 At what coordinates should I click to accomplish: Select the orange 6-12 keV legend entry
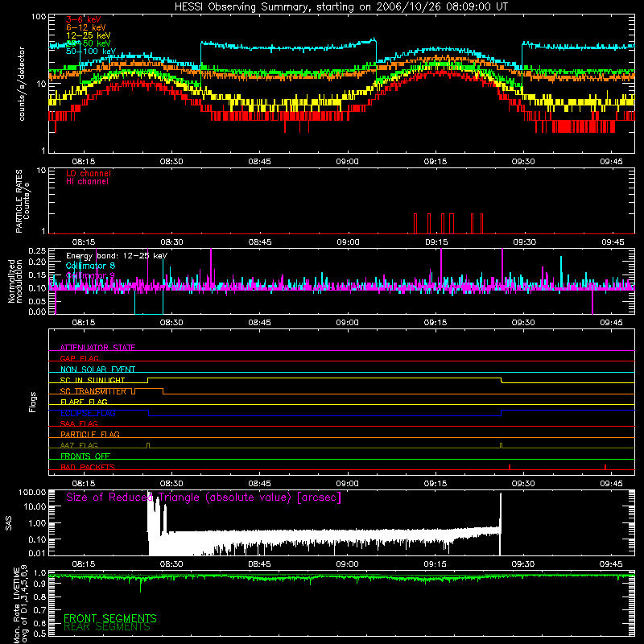(x=86, y=27)
